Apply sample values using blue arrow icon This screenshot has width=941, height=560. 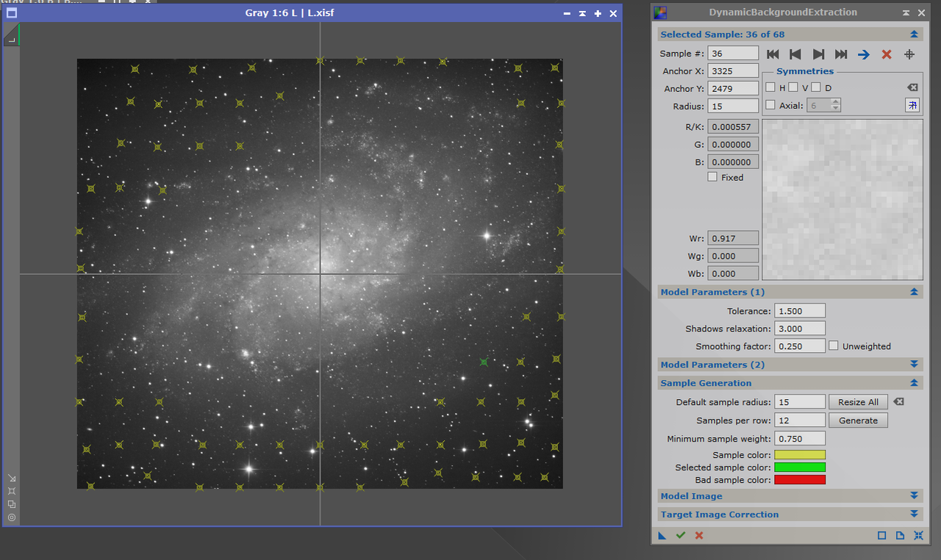pos(863,54)
